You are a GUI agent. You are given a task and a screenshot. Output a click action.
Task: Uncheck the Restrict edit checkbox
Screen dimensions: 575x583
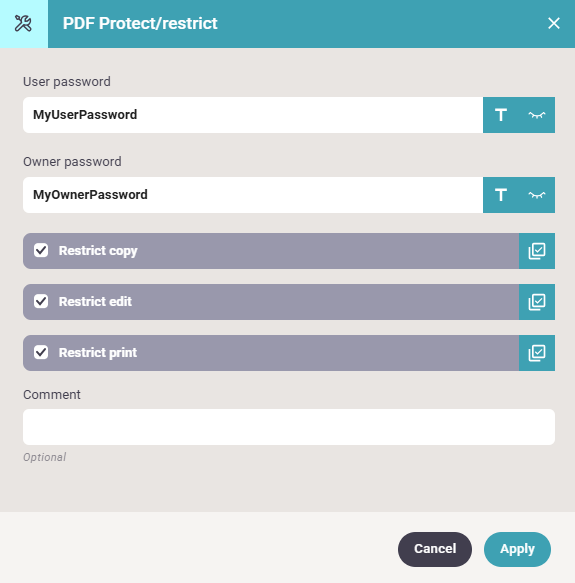pyautogui.click(x=41, y=301)
